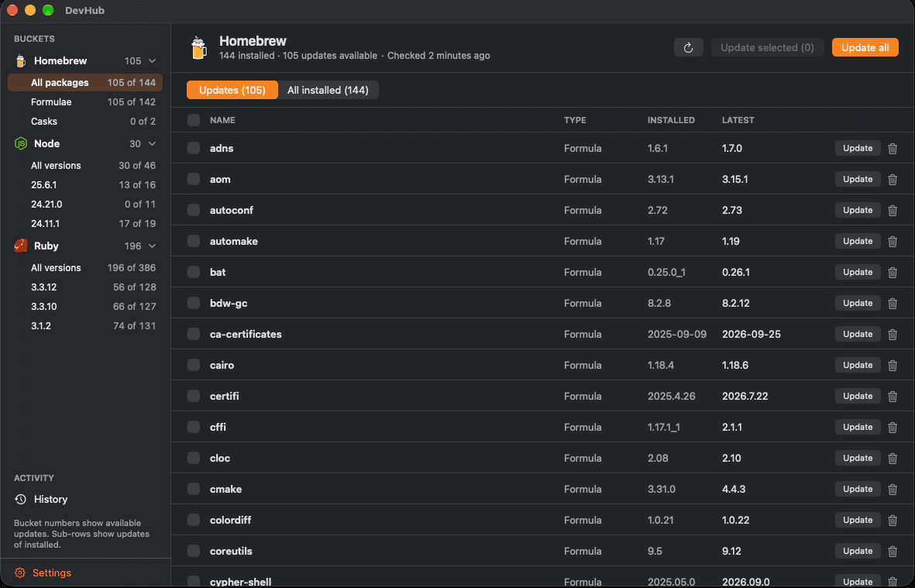Click Update in the certifi row
This screenshot has height=588, width=915.
(x=857, y=396)
